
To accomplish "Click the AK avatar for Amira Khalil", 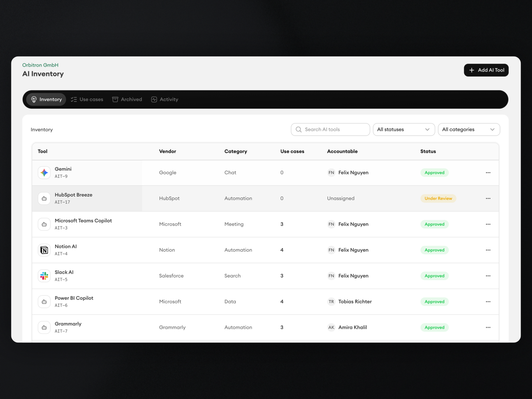I will (331, 328).
